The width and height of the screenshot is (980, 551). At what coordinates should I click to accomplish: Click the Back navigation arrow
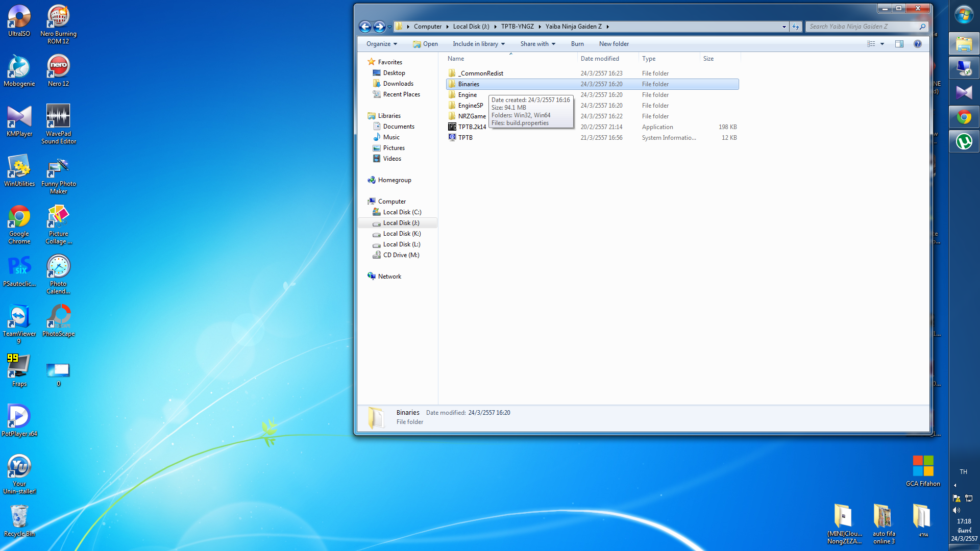coord(365,27)
